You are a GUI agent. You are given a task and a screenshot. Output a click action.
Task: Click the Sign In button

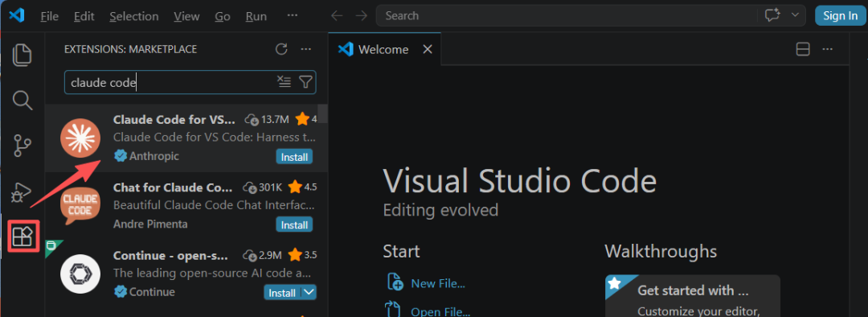click(x=841, y=15)
